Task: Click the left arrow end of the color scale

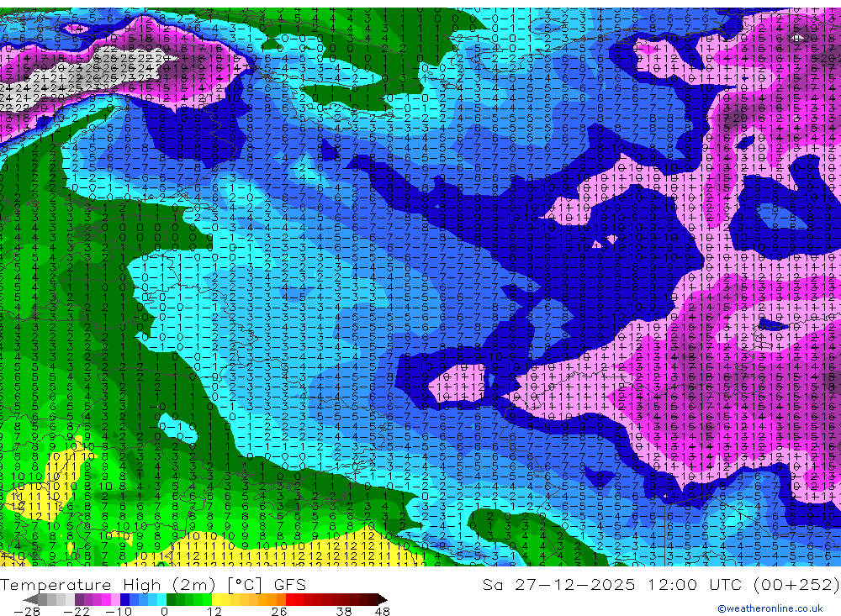Action: 30,600
